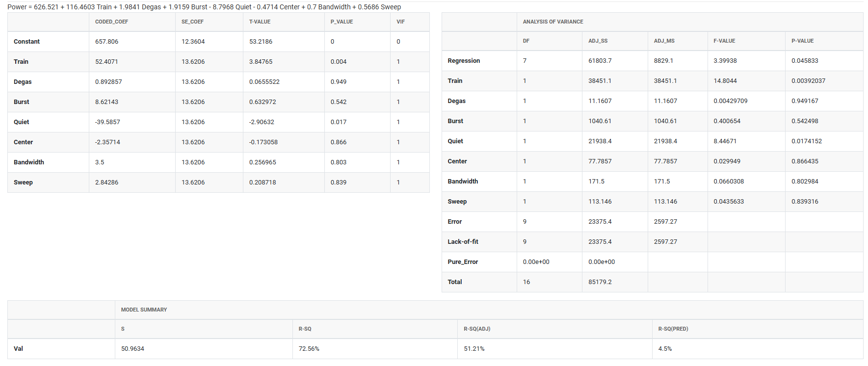Click the ANALYSIS OF VARIANCE table title
Image resolution: width=868 pixels, height=366 pixels.
point(552,22)
